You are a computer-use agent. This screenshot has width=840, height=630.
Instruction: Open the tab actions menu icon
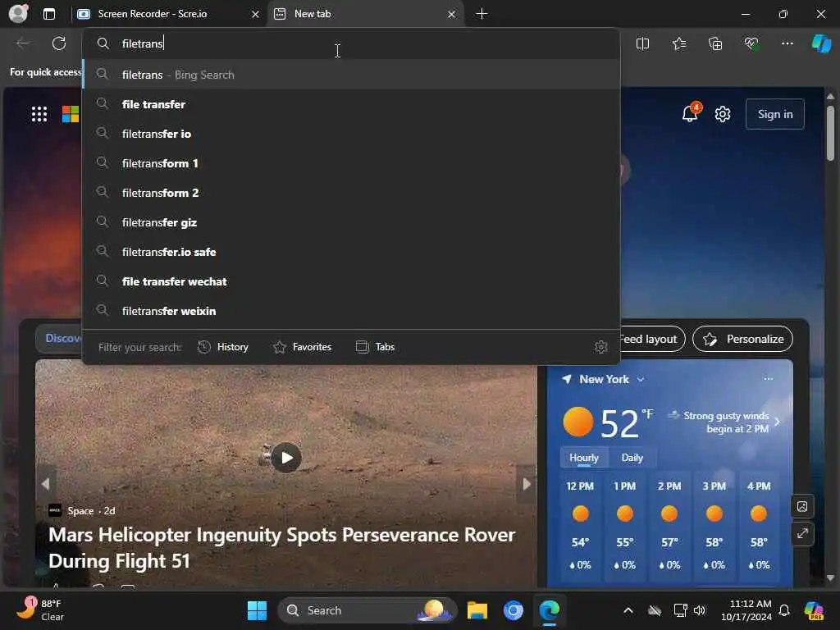click(x=49, y=14)
